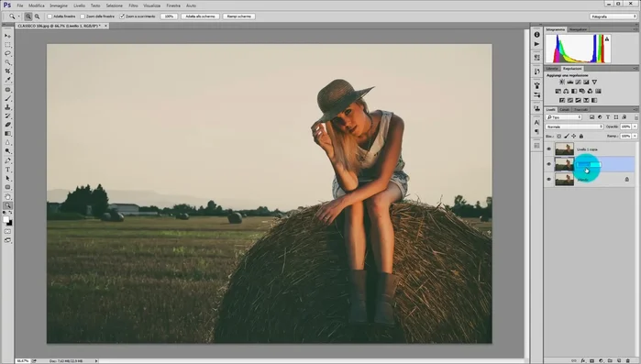Viewport: 641px width, 364px height.
Task: Open the Layers panel flyout menu
Action: 635,109
